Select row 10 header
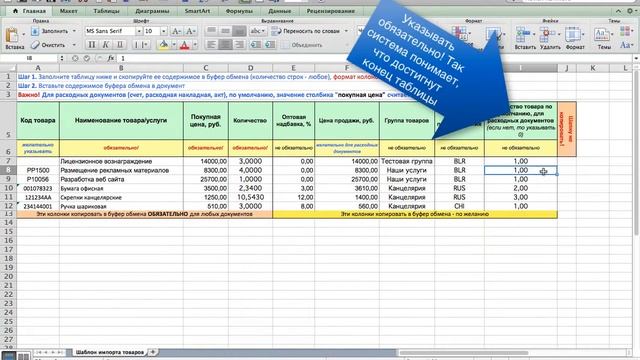The height and width of the screenshot is (360, 640). coord(8,188)
